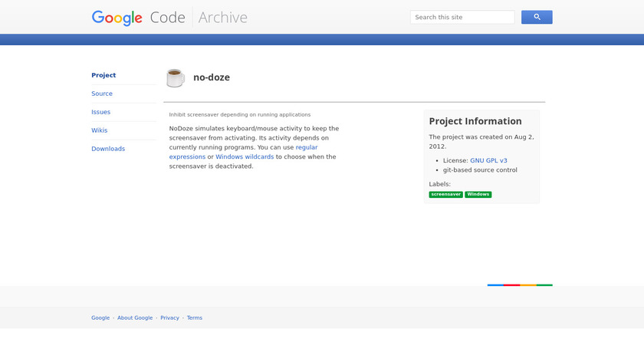Click the no-doze project title
The image size is (644, 362).
212,77
